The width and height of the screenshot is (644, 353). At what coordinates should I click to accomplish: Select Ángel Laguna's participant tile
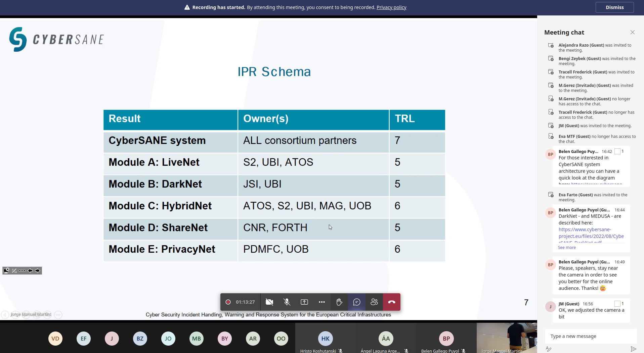tap(386, 338)
